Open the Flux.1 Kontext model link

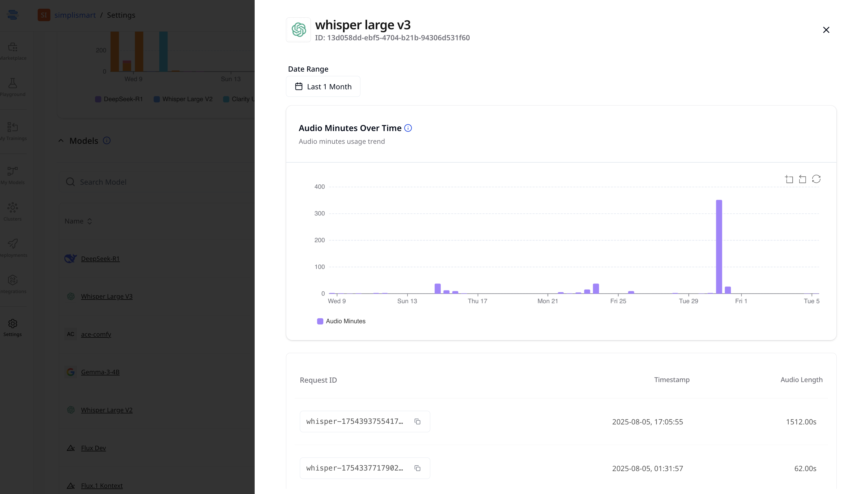pos(102,486)
